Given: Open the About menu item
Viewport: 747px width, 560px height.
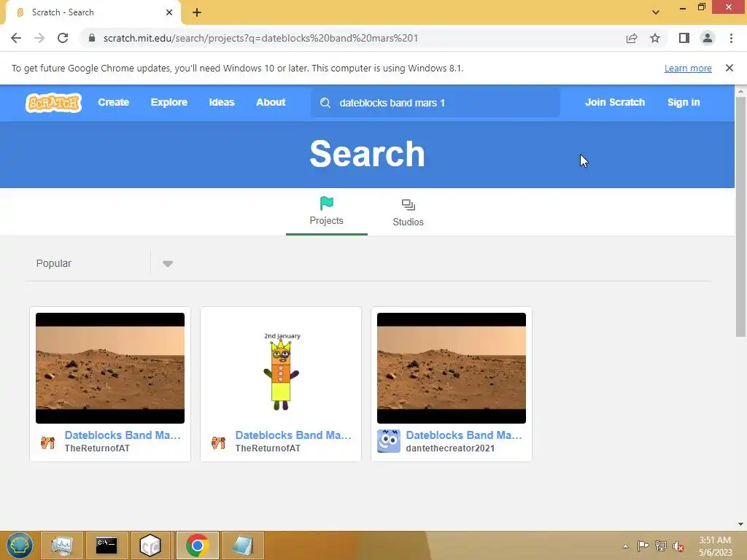Looking at the screenshot, I should tap(271, 102).
